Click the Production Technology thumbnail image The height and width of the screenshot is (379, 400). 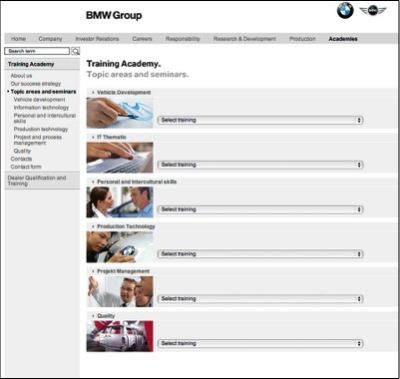(120, 247)
